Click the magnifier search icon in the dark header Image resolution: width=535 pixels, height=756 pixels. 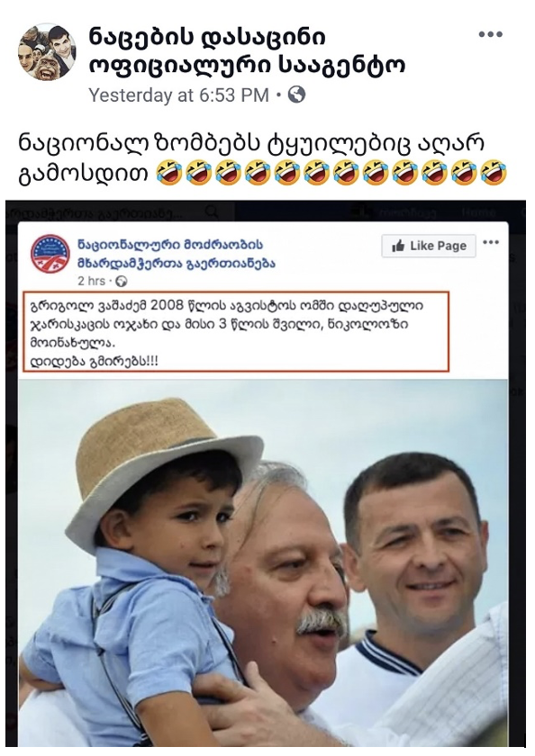tap(211, 211)
